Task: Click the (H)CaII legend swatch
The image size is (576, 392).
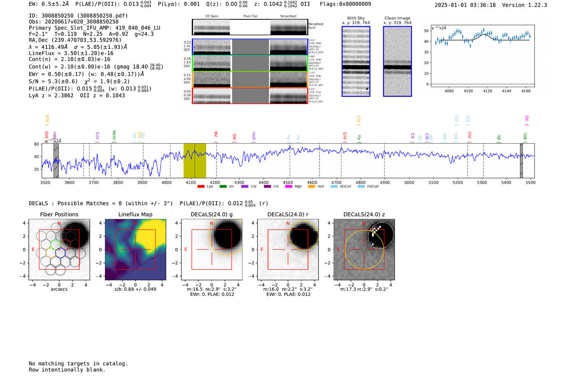Action: click(x=361, y=186)
